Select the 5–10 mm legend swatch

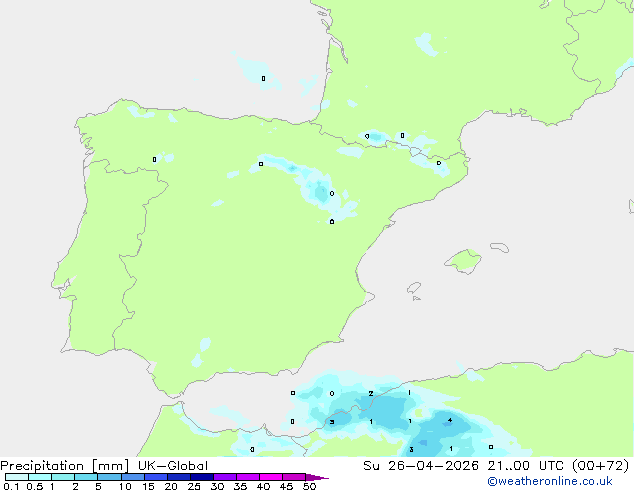[109, 477]
